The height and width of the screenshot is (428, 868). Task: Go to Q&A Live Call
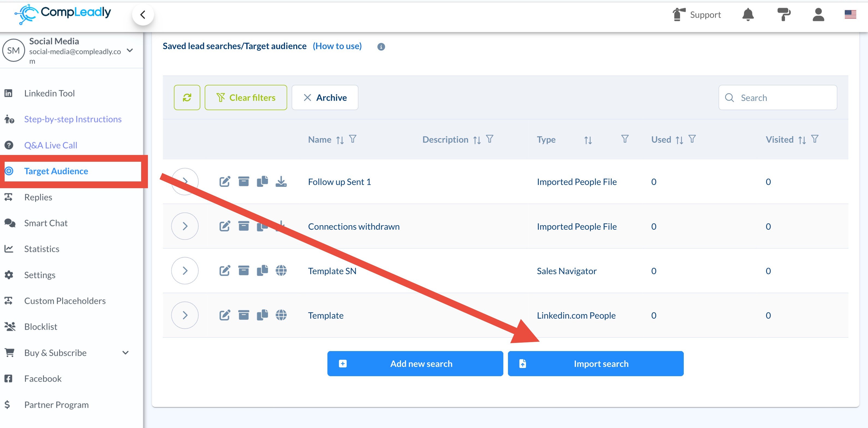50,145
